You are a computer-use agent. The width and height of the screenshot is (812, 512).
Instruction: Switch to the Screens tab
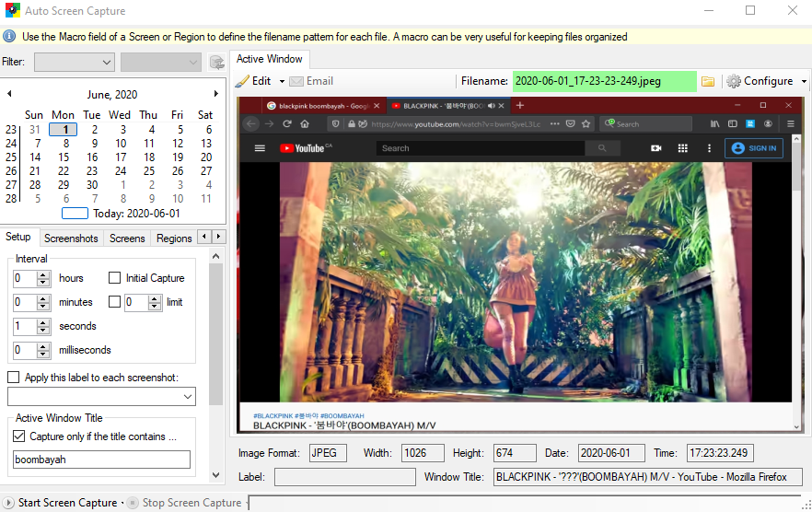(127, 239)
